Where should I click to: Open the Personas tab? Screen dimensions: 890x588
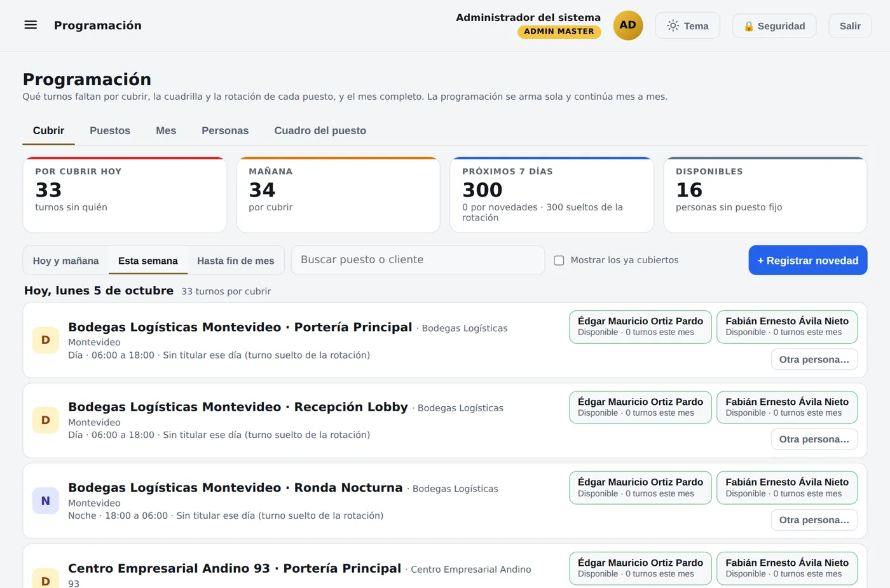(225, 130)
